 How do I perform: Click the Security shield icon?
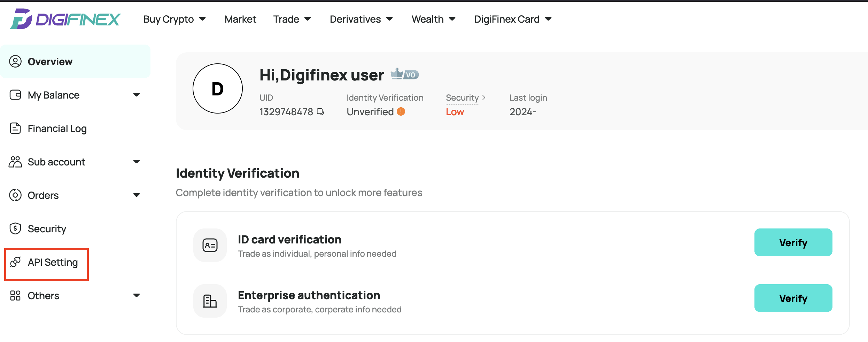pos(15,229)
